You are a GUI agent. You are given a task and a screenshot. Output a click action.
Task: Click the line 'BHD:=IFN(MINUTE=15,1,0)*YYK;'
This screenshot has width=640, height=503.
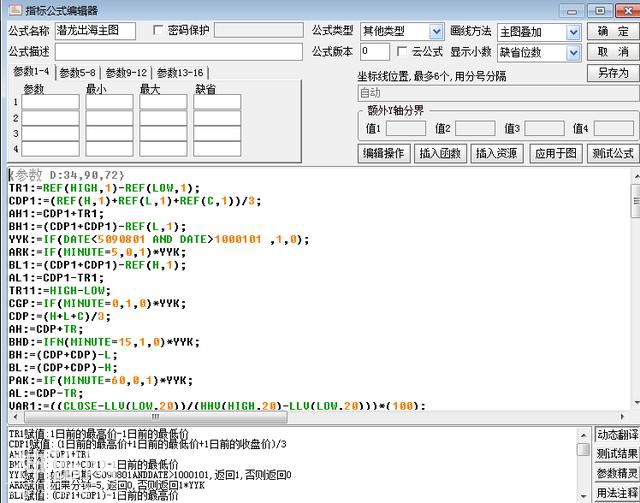(104, 343)
